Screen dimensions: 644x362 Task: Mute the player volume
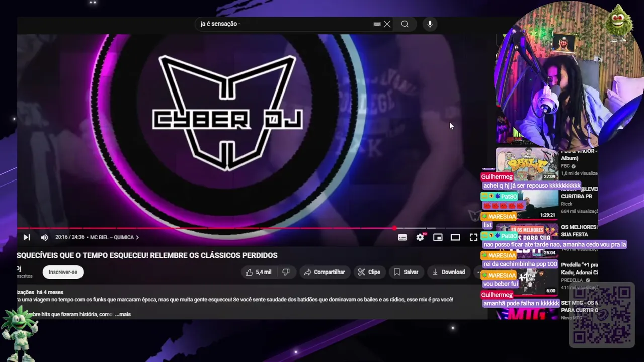(44, 237)
